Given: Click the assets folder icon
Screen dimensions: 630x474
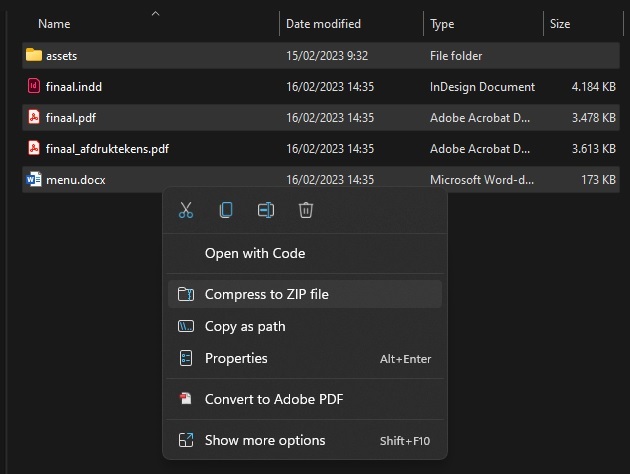Looking at the screenshot, I should pos(34,55).
